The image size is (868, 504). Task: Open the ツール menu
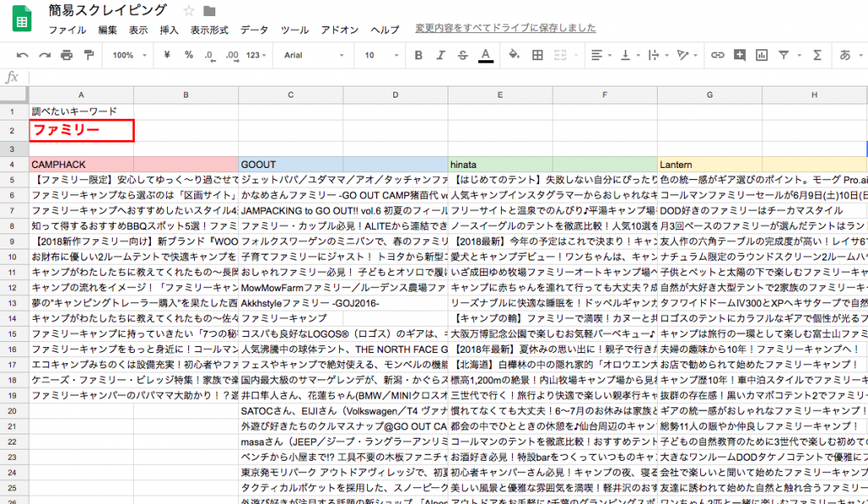(294, 30)
